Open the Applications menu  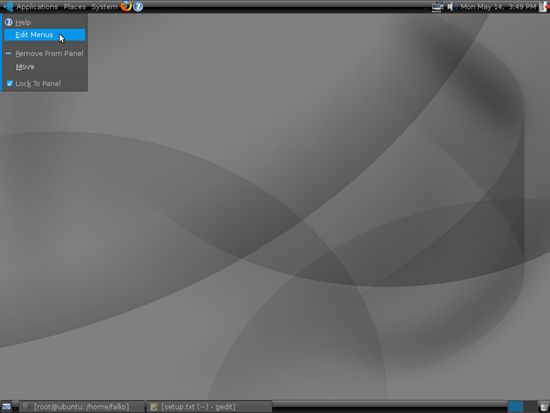[37, 7]
